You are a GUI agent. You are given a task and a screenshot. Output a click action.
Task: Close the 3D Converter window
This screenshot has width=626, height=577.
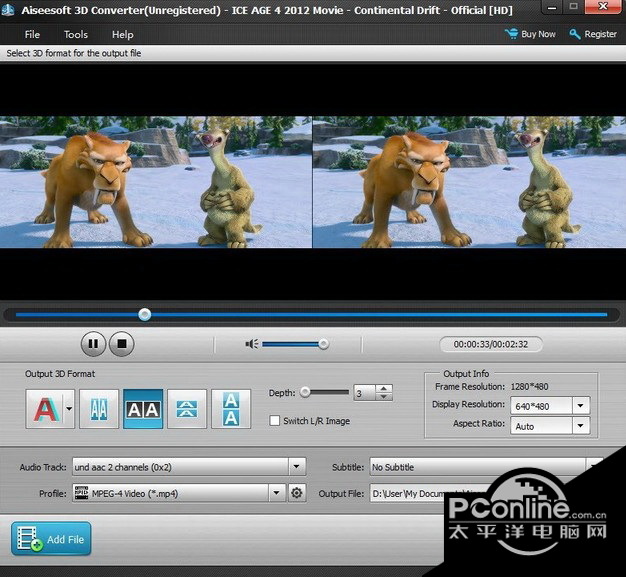click(603, 6)
